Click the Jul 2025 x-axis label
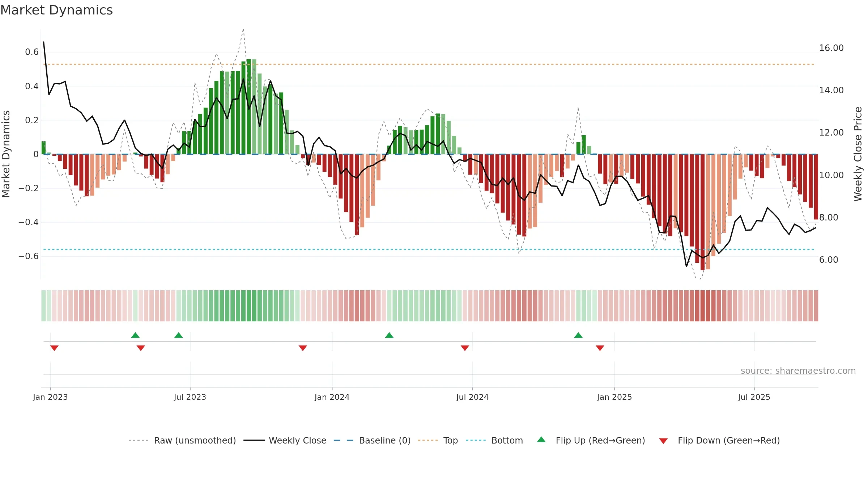 click(754, 397)
